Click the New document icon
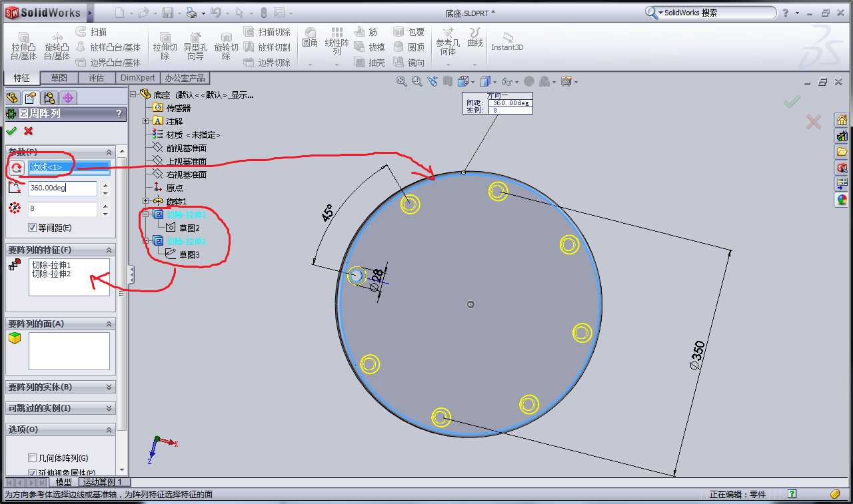The height and width of the screenshot is (504, 853). (119, 13)
